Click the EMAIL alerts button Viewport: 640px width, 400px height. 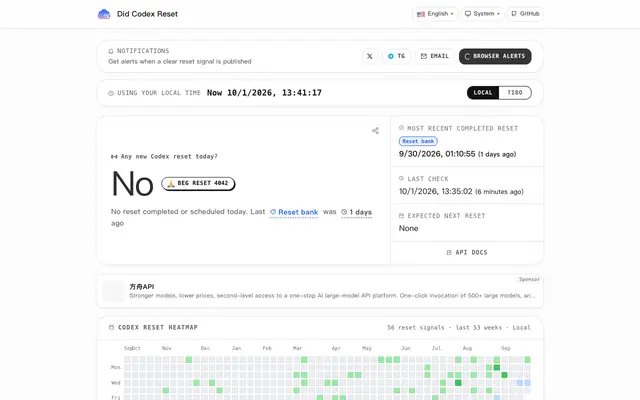[x=435, y=56]
